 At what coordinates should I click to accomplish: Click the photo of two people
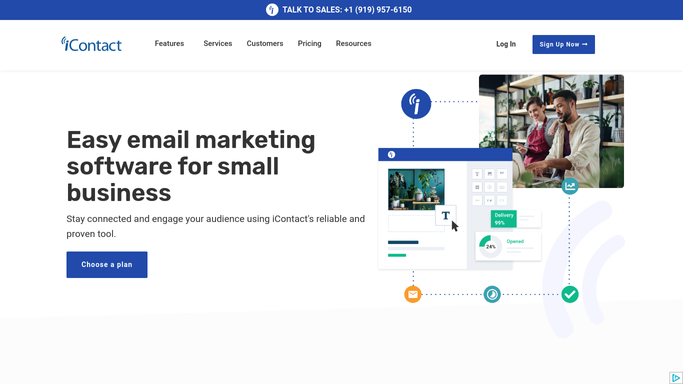pos(551,131)
